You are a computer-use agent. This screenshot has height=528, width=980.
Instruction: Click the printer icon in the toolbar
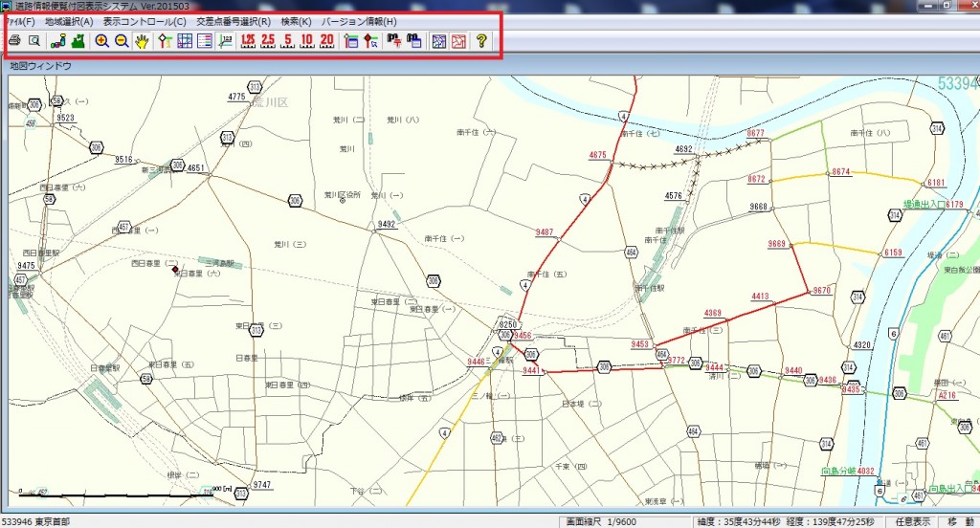tap(14, 41)
